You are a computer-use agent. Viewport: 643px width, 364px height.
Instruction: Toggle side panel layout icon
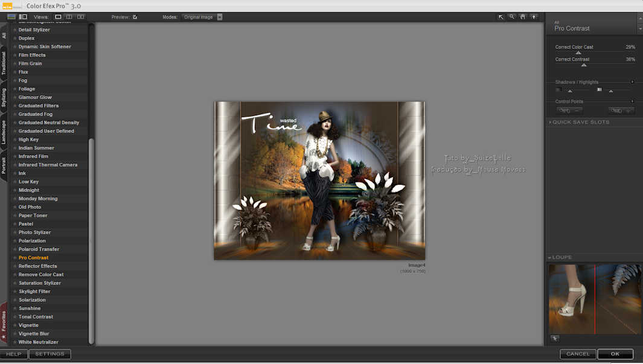[23, 17]
